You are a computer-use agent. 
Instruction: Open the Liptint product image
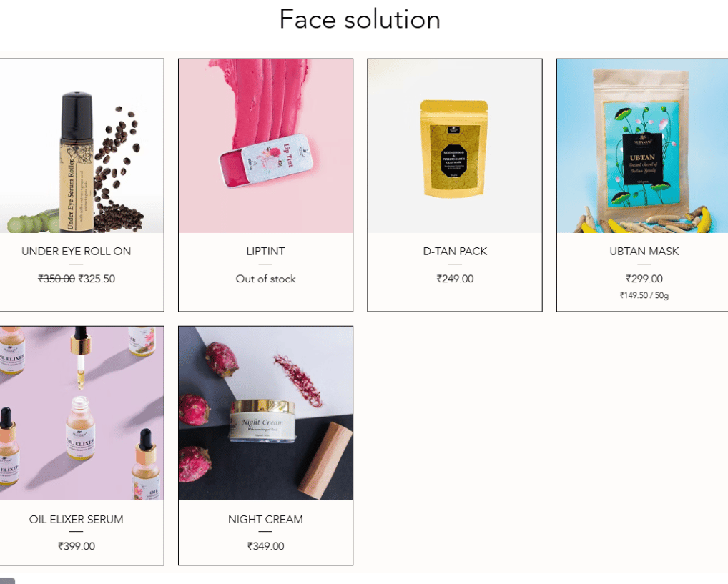coord(265,146)
